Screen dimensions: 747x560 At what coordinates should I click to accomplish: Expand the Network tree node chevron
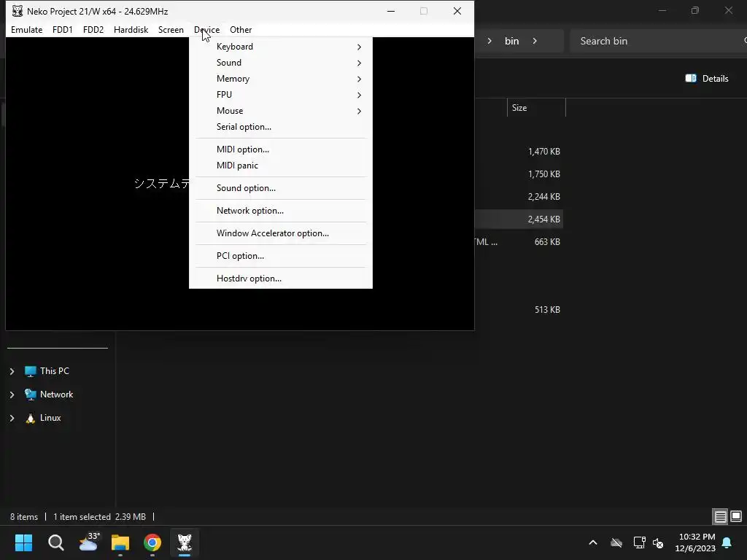12,394
